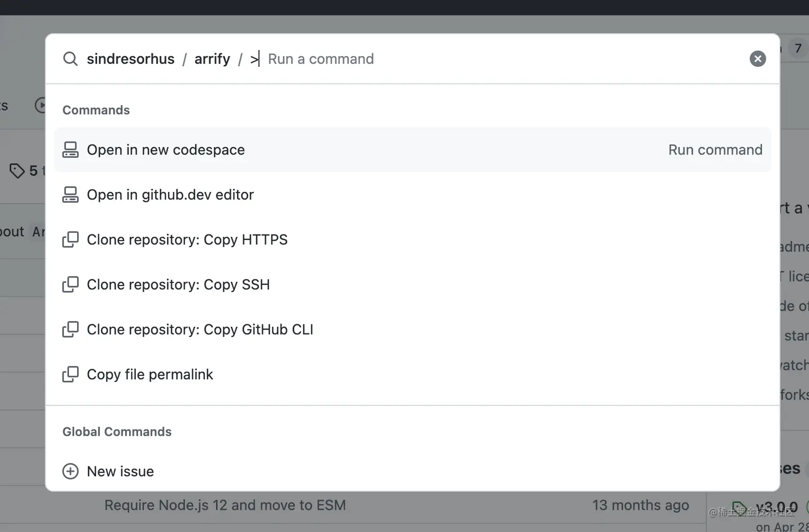Click the search magnifier icon

click(70, 59)
